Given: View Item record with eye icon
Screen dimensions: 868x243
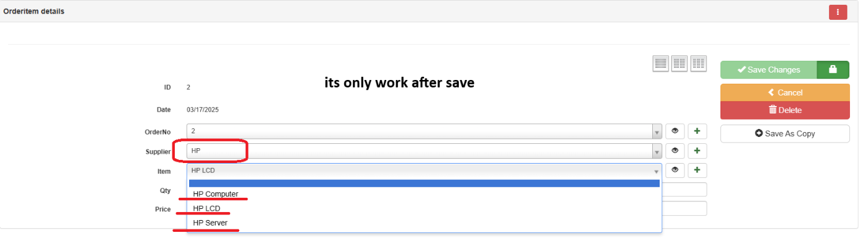Looking at the screenshot, I should [x=675, y=170].
